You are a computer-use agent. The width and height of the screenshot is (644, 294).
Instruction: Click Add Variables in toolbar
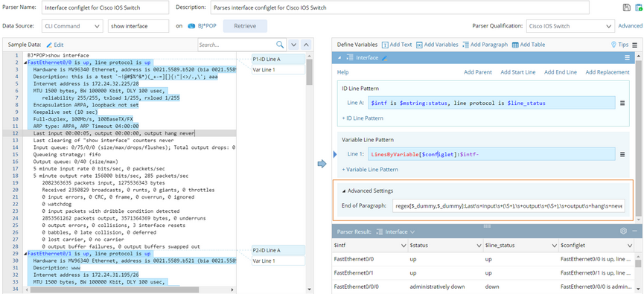pyautogui.click(x=437, y=45)
